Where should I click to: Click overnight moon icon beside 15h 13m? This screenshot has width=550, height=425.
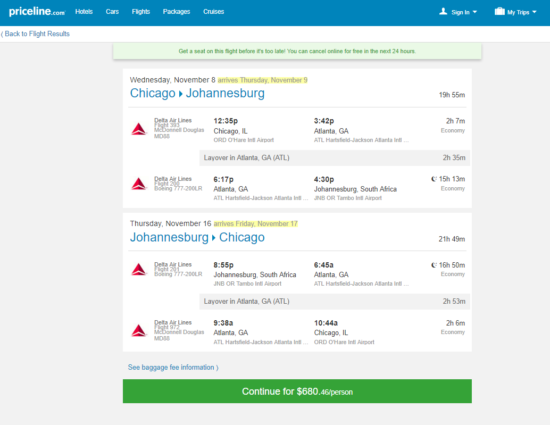434,179
